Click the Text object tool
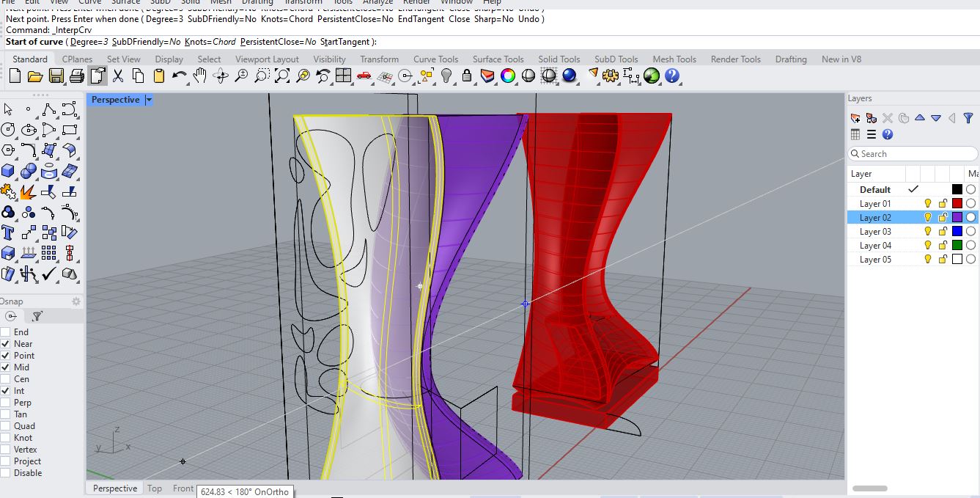The width and height of the screenshot is (980, 498). click(8, 233)
